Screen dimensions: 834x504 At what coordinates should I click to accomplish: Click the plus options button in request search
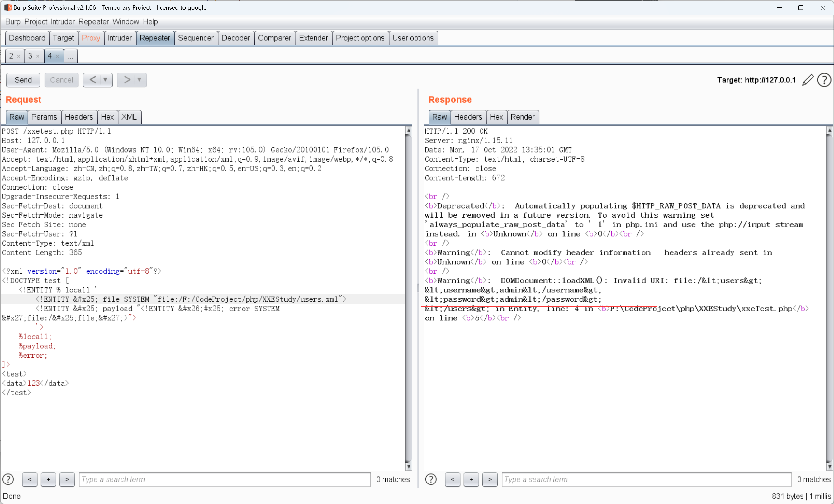(48, 479)
